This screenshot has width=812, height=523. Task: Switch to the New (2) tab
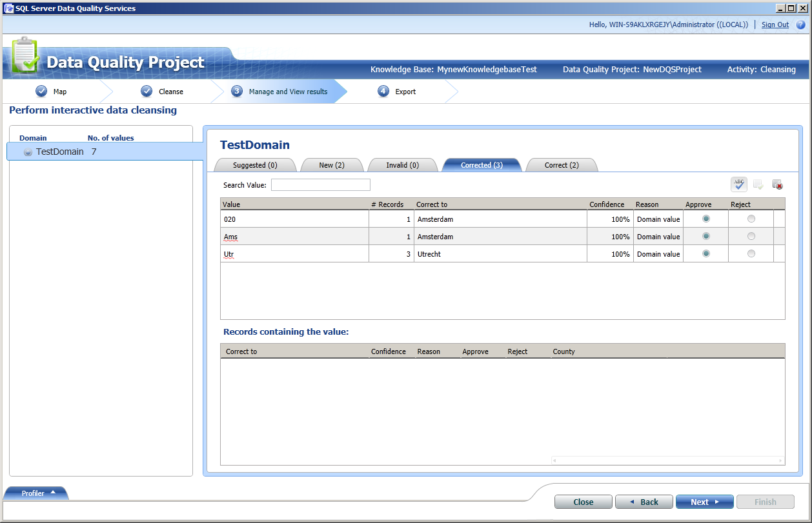point(331,165)
